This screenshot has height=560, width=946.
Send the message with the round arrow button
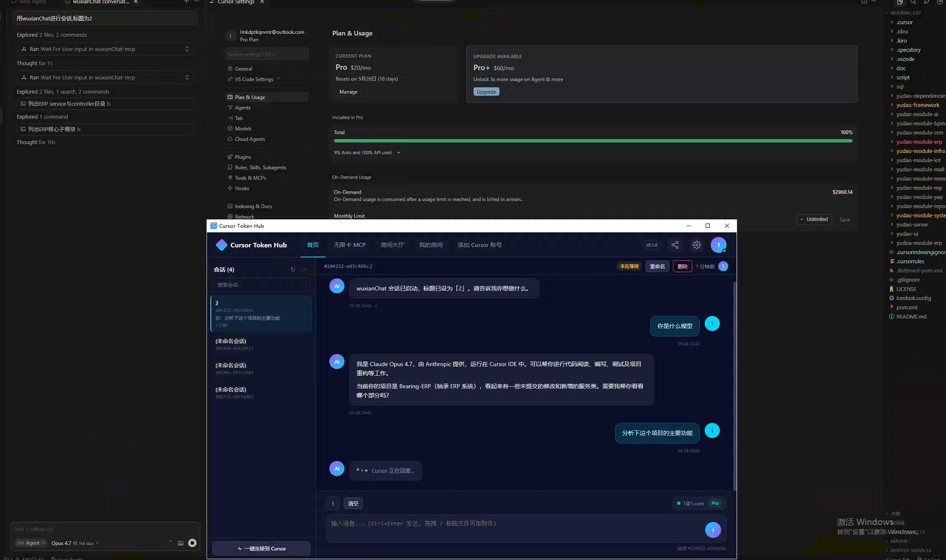(713, 530)
